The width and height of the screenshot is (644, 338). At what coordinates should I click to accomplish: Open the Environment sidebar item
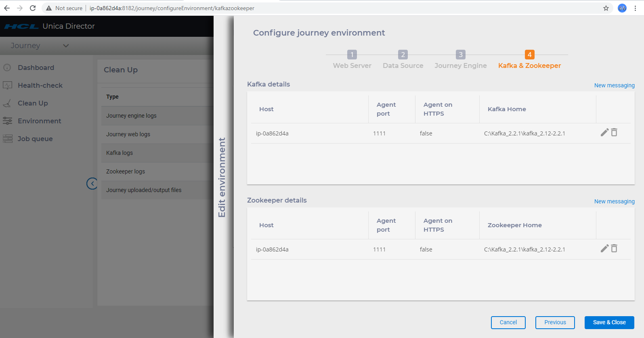(x=39, y=121)
